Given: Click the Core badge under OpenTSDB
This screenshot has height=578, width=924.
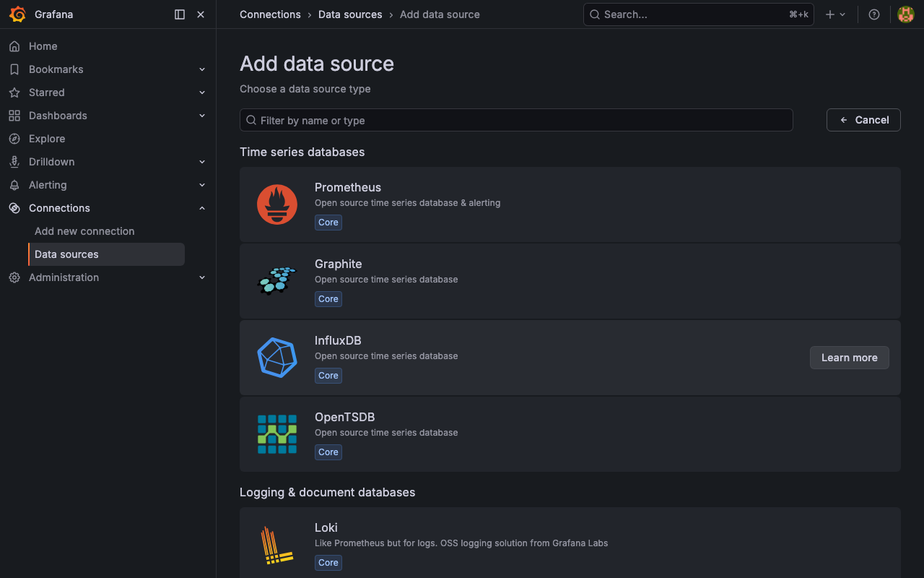Looking at the screenshot, I should [x=328, y=452].
